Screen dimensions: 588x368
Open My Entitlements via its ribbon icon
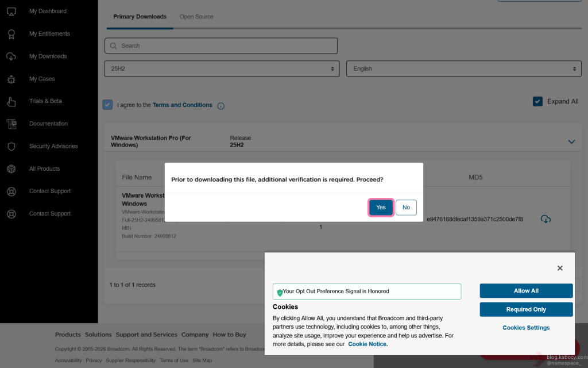click(11, 34)
